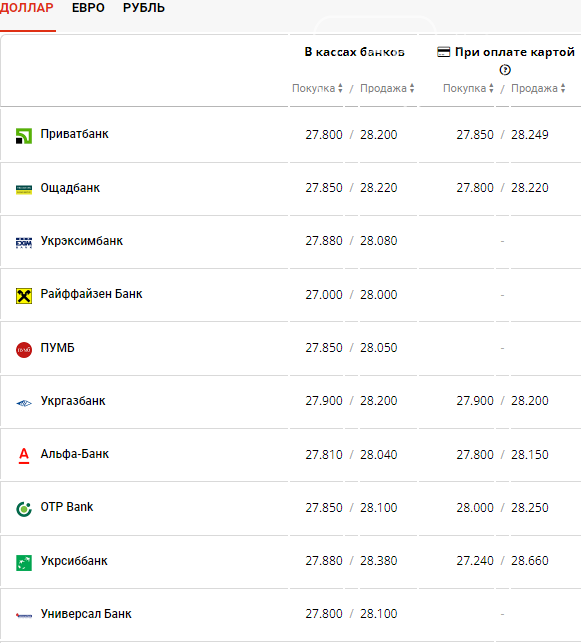Sort card payment Продажа column
This screenshot has height=643, width=581.
(538, 88)
